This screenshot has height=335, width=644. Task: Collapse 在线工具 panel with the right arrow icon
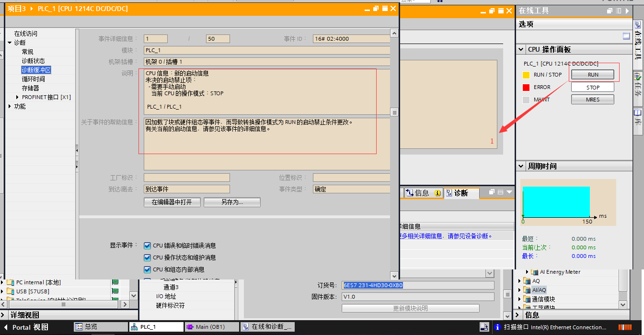(x=627, y=11)
